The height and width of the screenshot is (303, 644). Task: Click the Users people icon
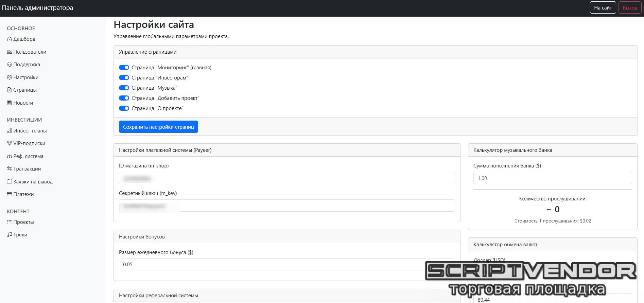pyautogui.click(x=10, y=52)
